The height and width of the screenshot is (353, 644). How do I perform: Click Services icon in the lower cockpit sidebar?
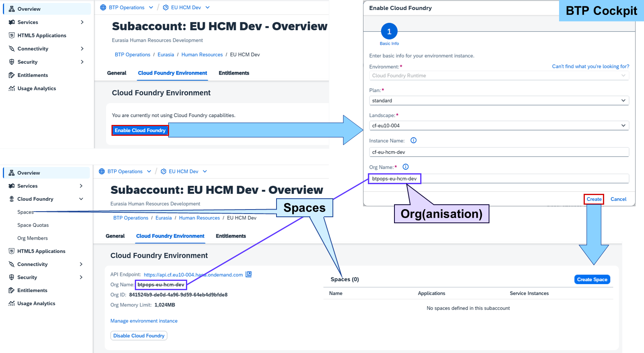point(12,186)
